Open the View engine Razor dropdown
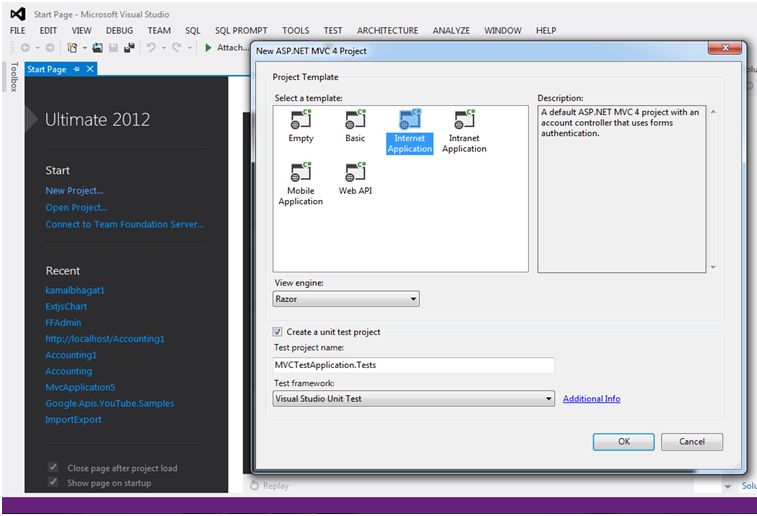Viewport: 757px width, 516px height. pyautogui.click(x=346, y=299)
